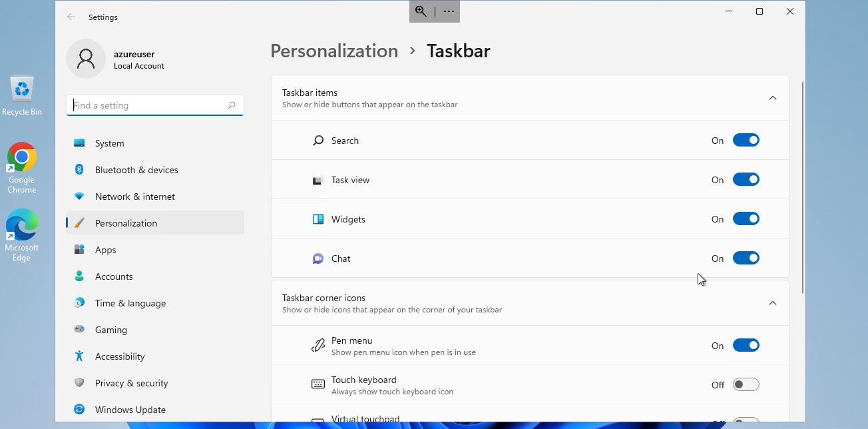Click the Taskbar corner icons header text

pyautogui.click(x=324, y=298)
